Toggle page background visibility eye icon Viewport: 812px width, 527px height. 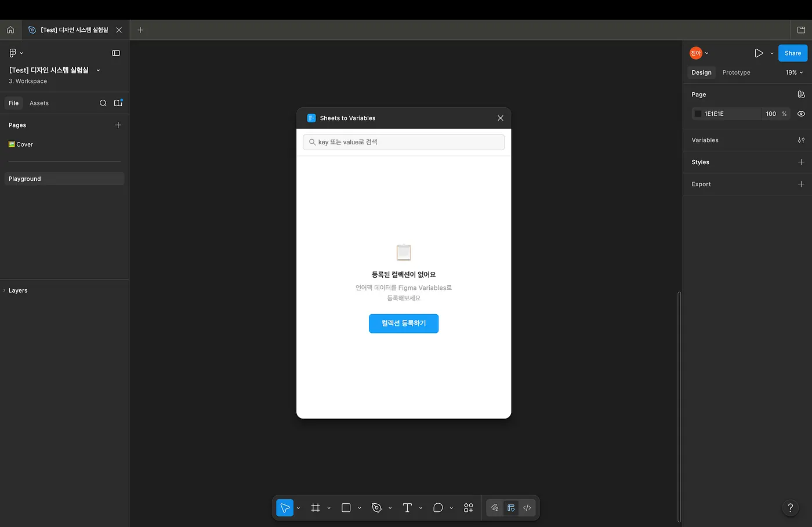click(801, 114)
